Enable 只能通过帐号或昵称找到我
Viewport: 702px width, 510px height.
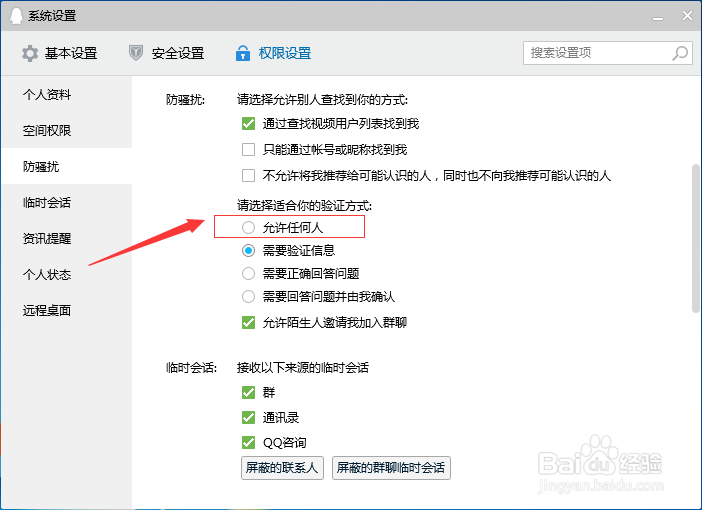coord(248,149)
